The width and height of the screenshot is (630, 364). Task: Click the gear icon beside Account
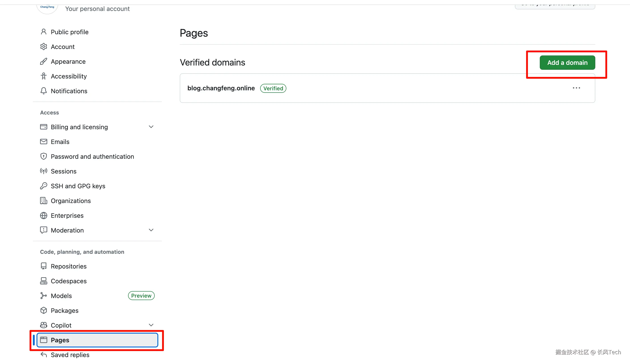[x=43, y=47]
